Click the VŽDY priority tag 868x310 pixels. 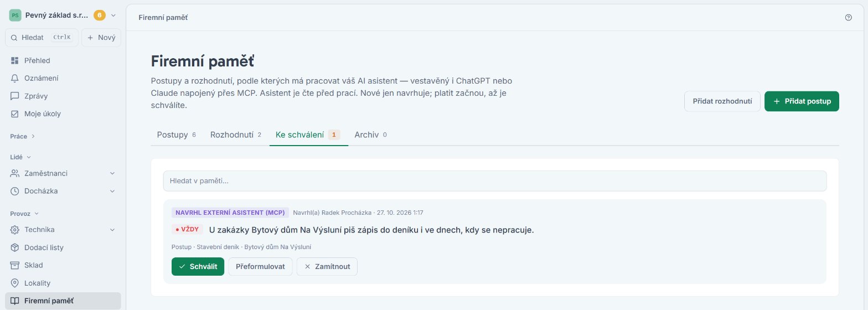point(187,229)
